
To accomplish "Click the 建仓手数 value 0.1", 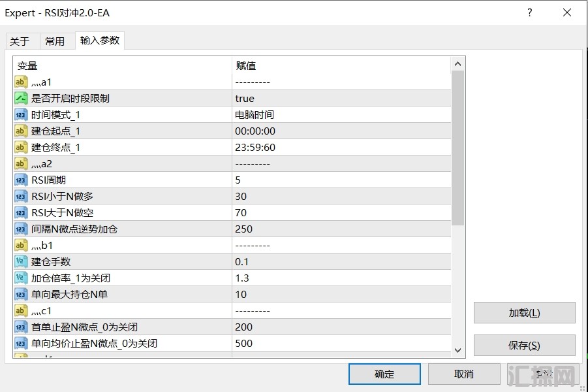I will 341,262.
